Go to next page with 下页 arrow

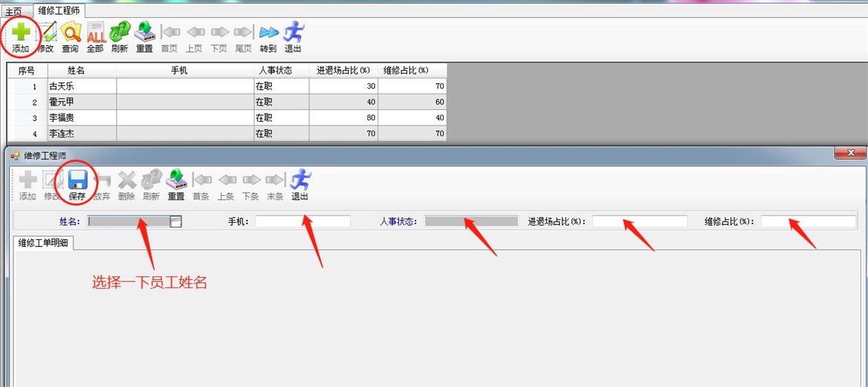click(219, 32)
